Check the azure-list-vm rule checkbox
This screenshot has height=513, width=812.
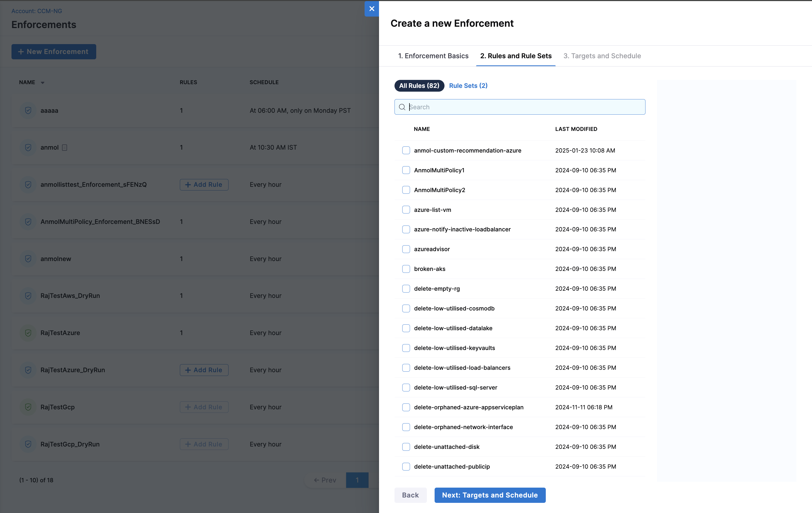(406, 210)
